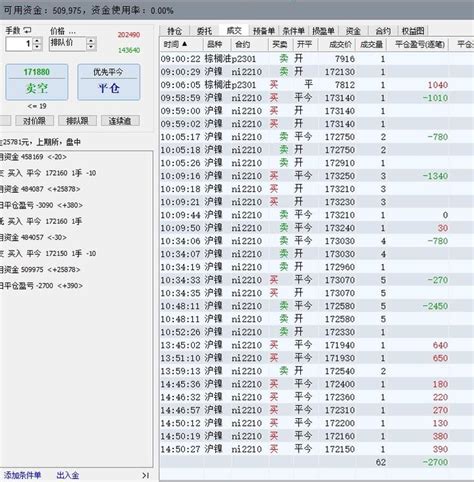The height and width of the screenshot is (482, 474).
Task: Click the up arrow of 排队价 box
Action: 91,41
